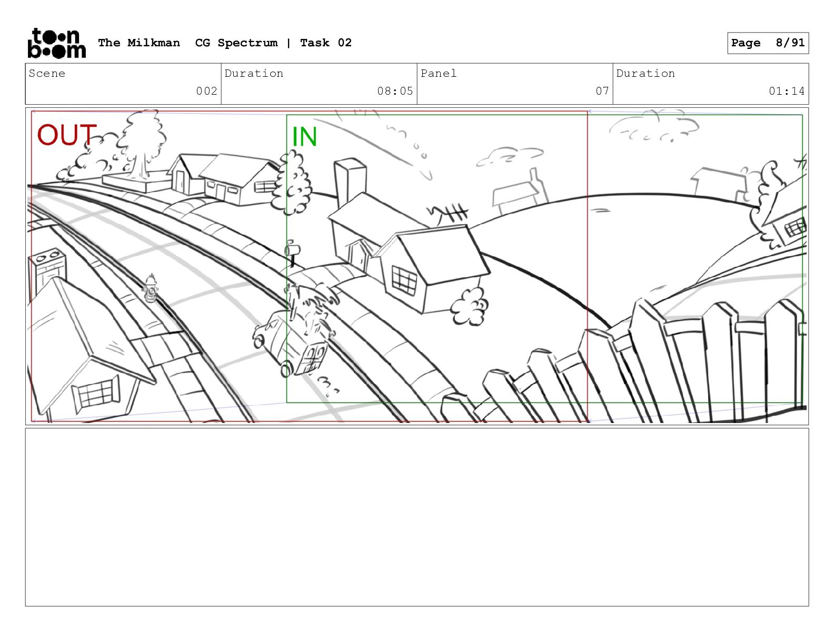Screen dimensions: 834x644
Task: Click the 'Page 8/91' box
Action: pyautogui.click(x=768, y=43)
